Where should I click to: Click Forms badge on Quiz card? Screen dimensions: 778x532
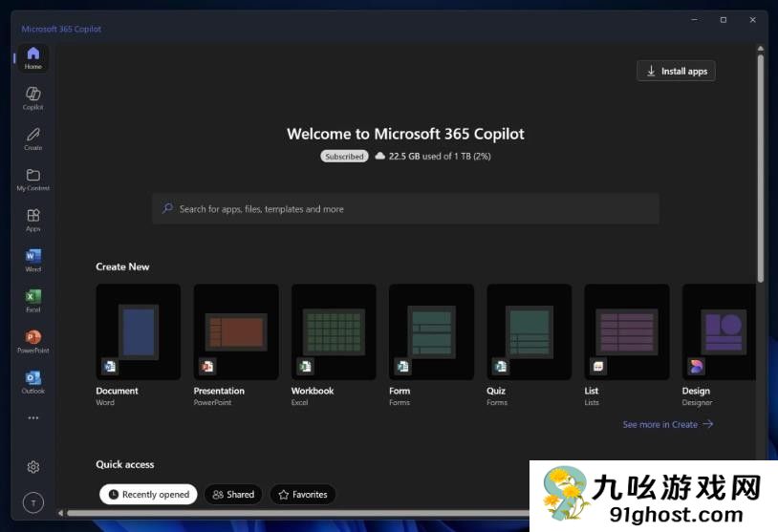pyautogui.click(x=501, y=367)
